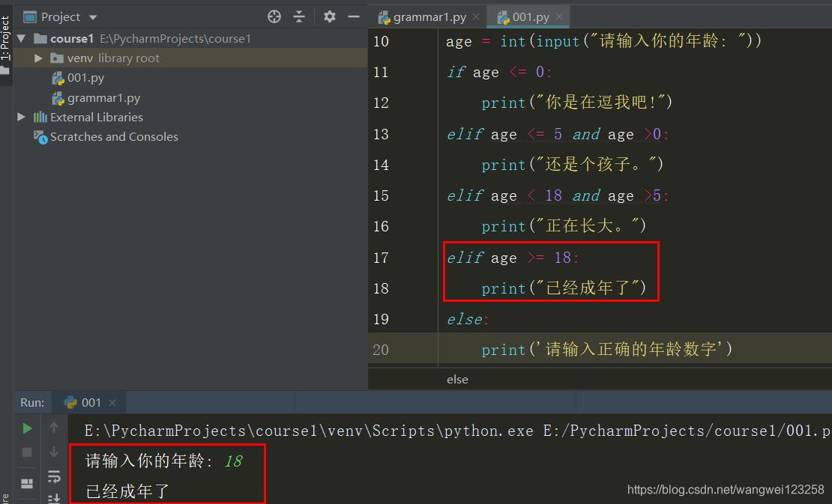Hide the Project tool window
Image resolution: width=832 pixels, height=504 pixels.
tap(353, 16)
